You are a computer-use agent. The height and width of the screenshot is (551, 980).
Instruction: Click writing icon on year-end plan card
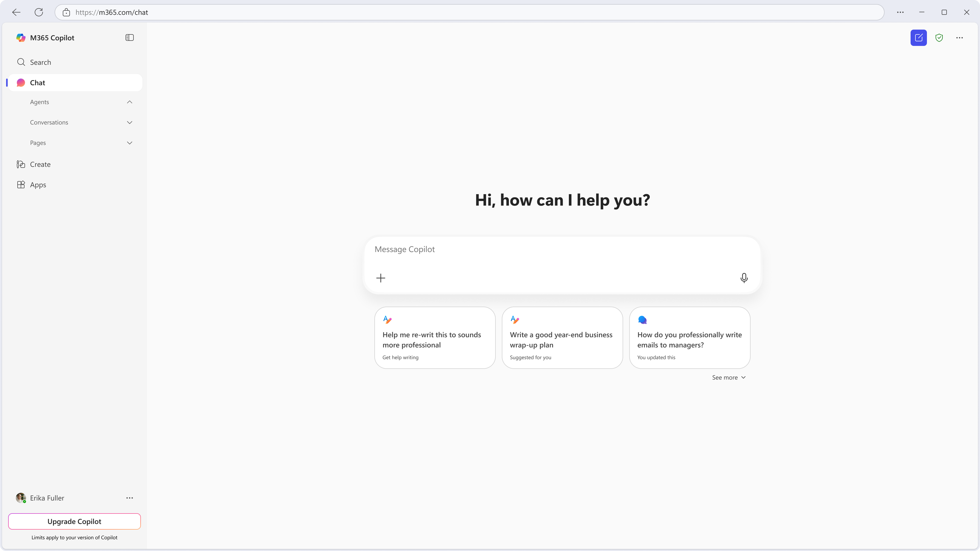tap(515, 320)
